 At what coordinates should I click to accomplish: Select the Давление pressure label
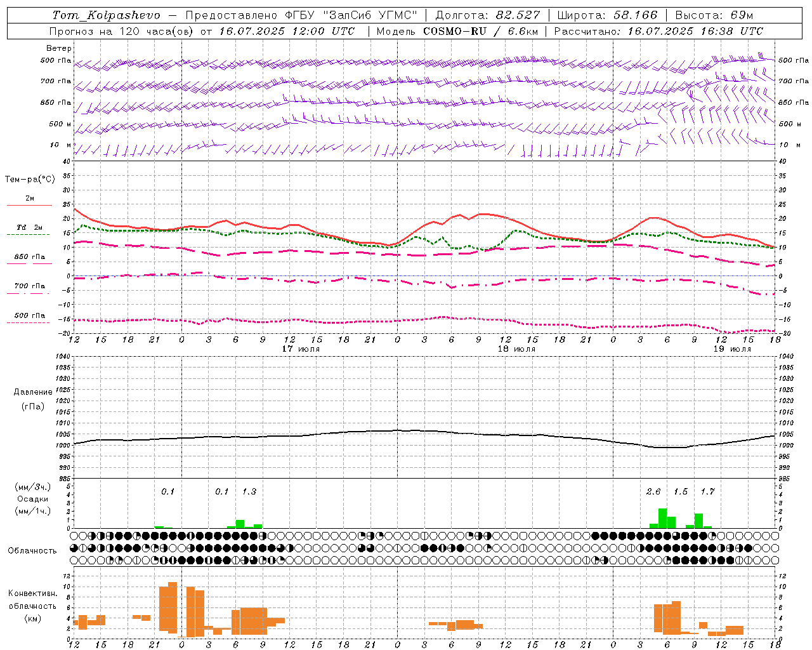click(x=33, y=392)
